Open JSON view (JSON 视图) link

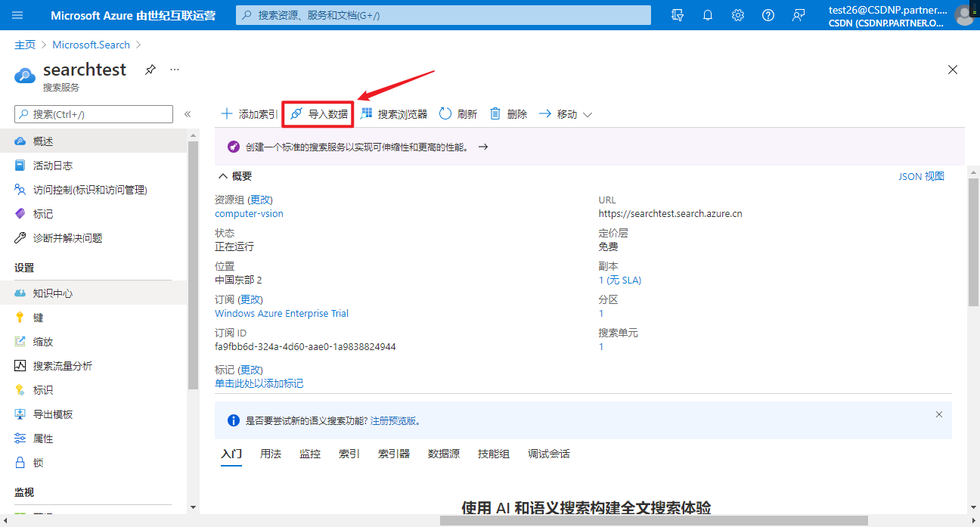pyautogui.click(x=921, y=176)
